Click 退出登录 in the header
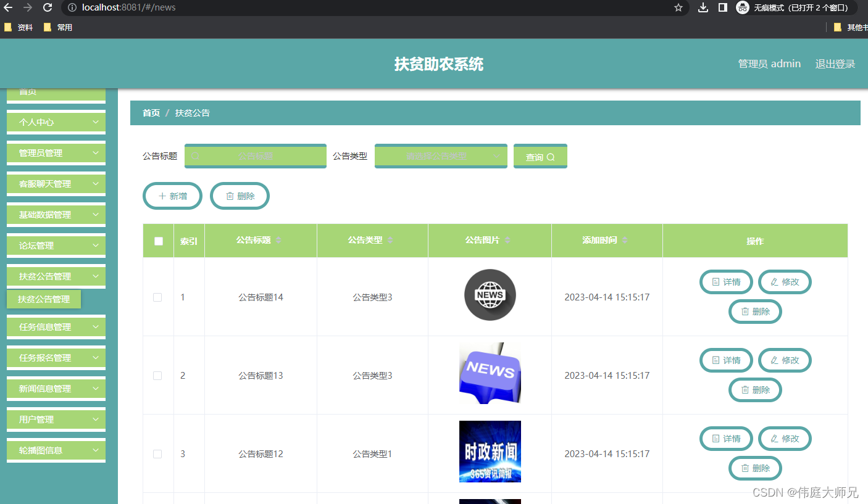Image resolution: width=868 pixels, height=504 pixels. [x=835, y=64]
